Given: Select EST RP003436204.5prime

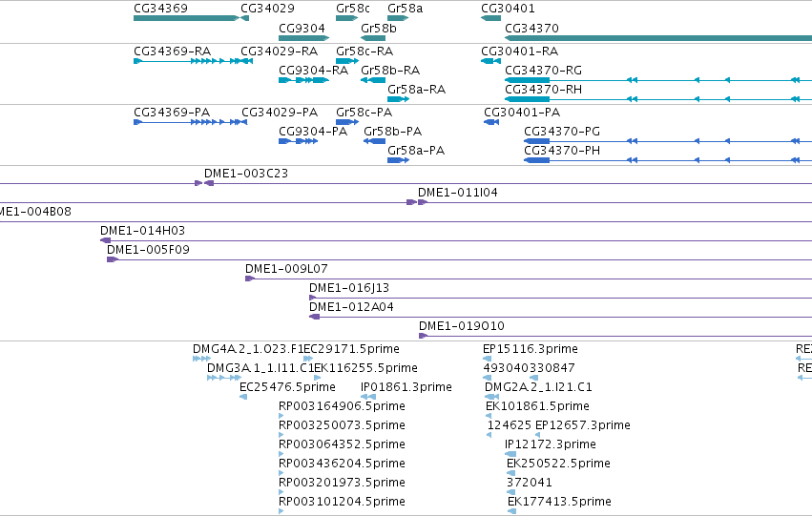Looking at the screenshot, I should point(281,473).
